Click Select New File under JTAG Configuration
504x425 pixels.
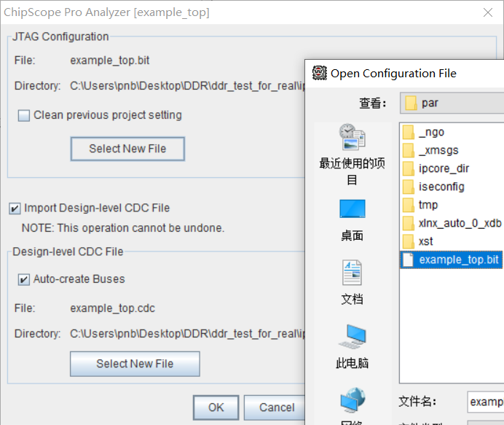pos(127,149)
